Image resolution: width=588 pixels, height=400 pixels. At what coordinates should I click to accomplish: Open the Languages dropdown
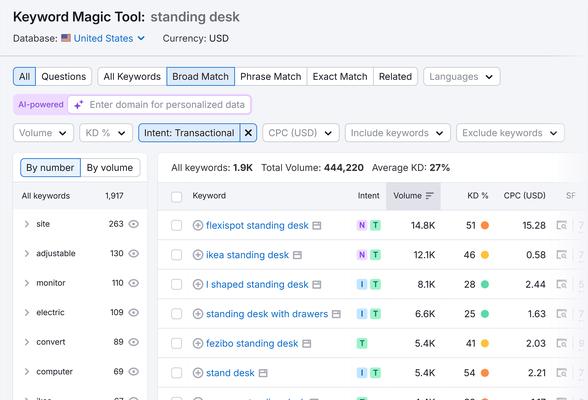(462, 77)
